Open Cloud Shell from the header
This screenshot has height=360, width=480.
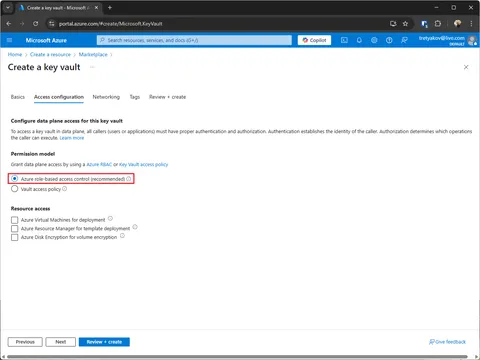[x=344, y=40]
